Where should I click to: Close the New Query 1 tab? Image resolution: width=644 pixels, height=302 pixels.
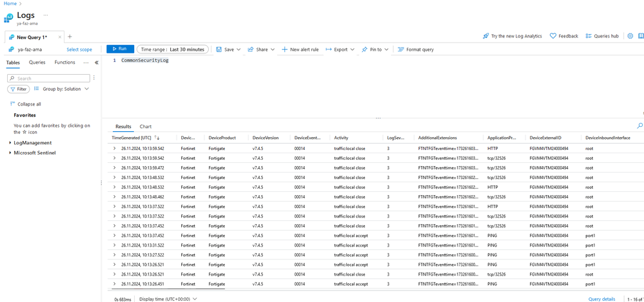[x=60, y=37]
